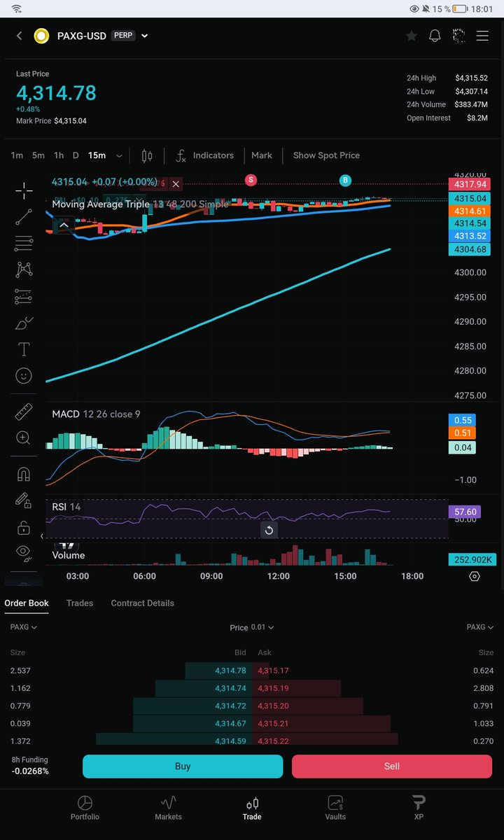Select the 1m timeframe
The width and height of the screenshot is (504, 840).
pos(17,155)
